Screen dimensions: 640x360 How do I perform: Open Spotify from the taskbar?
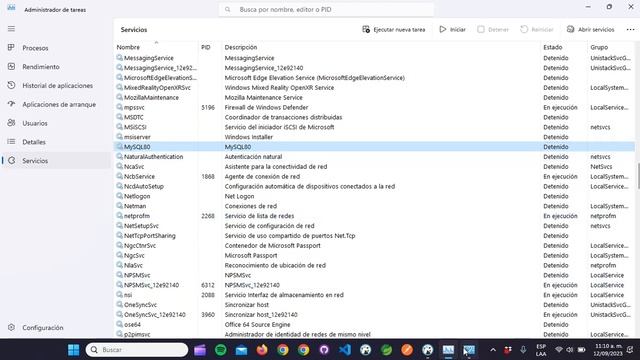pyautogui.click(x=220, y=350)
